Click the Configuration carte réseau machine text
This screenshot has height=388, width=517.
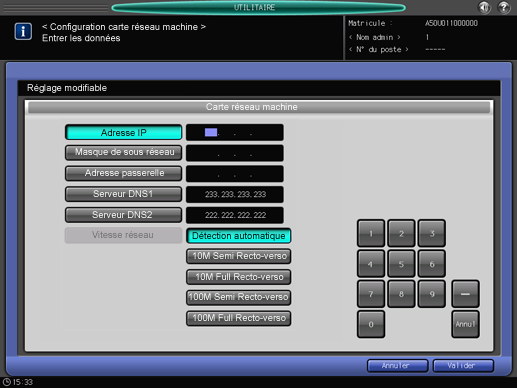point(124,27)
